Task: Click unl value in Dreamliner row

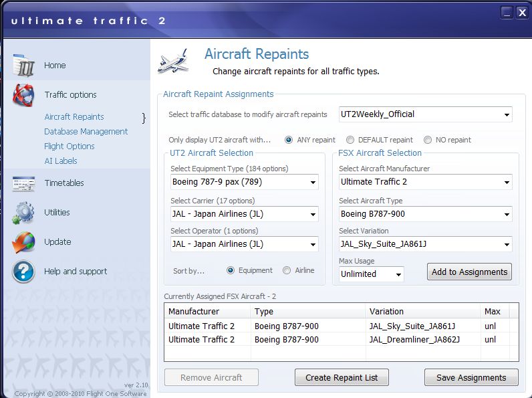Action: pyautogui.click(x=491, y=340)
